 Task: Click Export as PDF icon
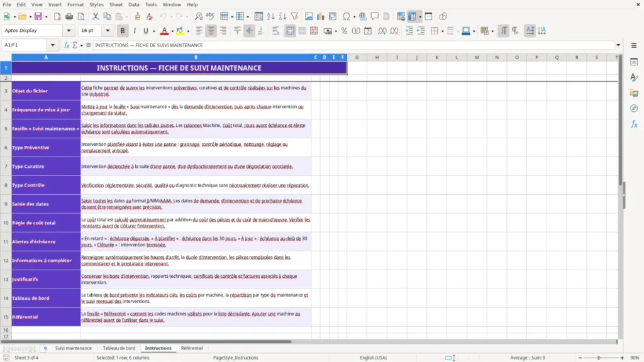pyautogui.click(x=57, y=16)
